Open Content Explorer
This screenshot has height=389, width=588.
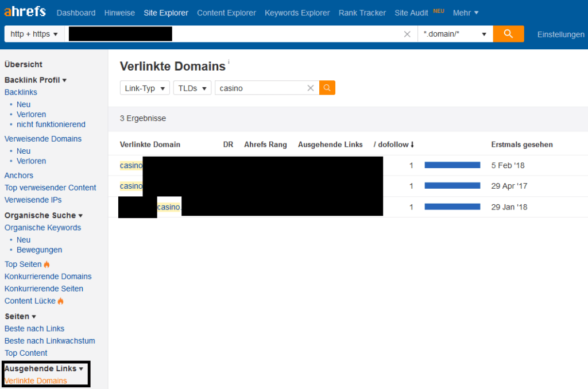point(226,13)
